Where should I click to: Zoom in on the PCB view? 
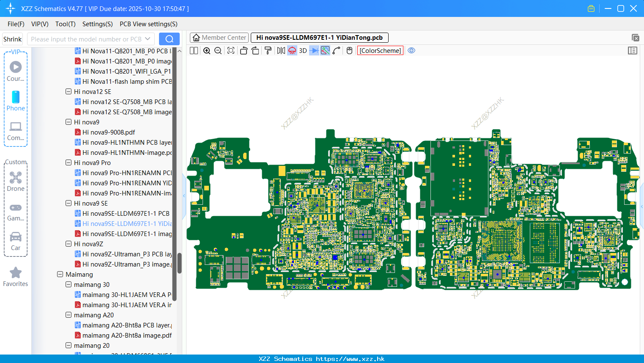(x=207, y=51)
